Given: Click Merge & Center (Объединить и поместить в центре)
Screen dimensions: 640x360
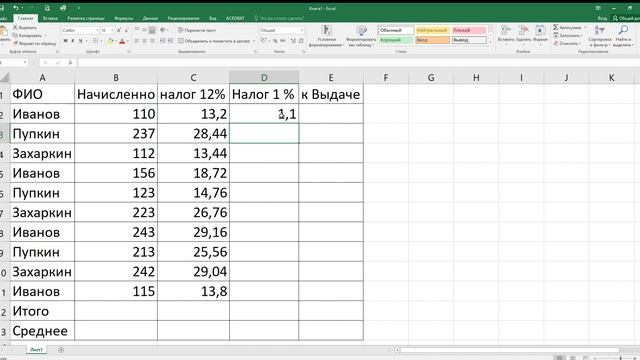Looking at the screenshot, I should click(x=214, y=41).
